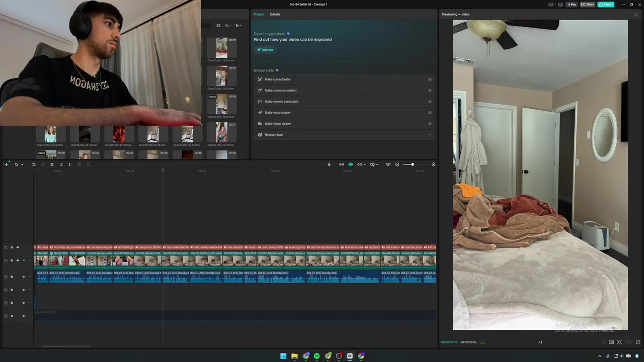
Task: Click the Undo icon
Action: pos(34,164)
